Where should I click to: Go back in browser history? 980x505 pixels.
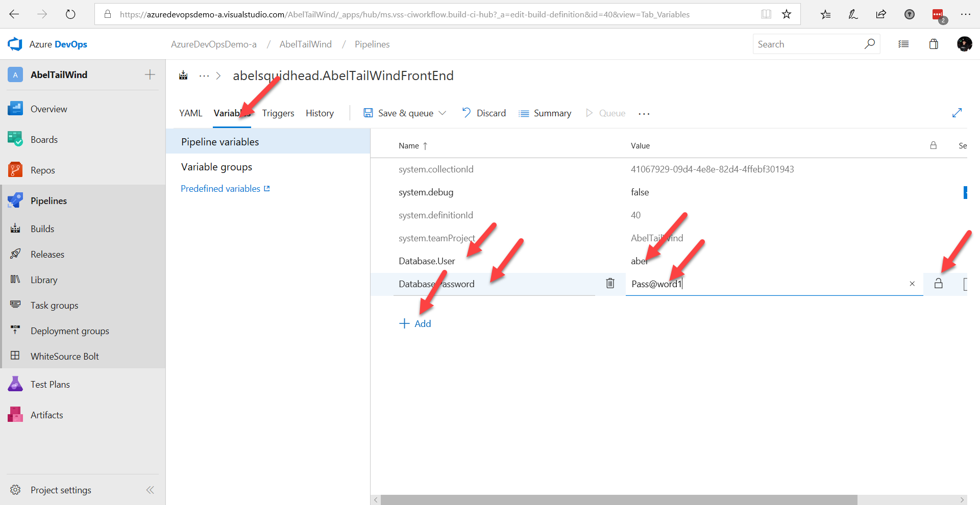point(14,14)
